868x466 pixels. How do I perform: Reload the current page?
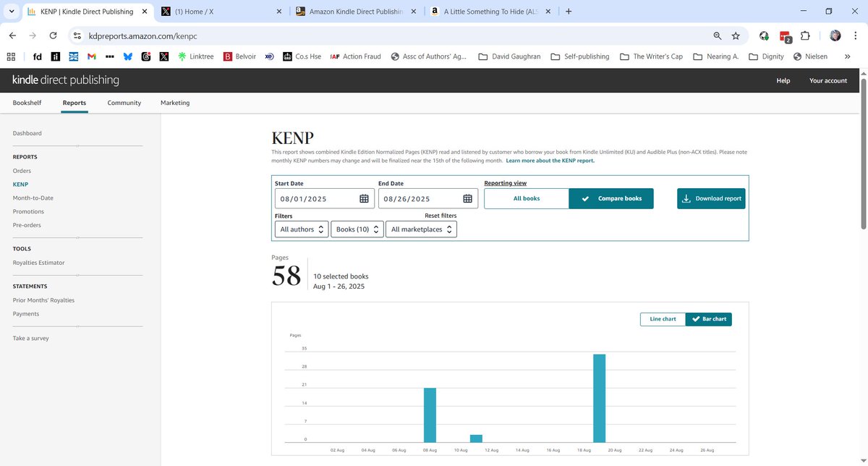[54, 35]
